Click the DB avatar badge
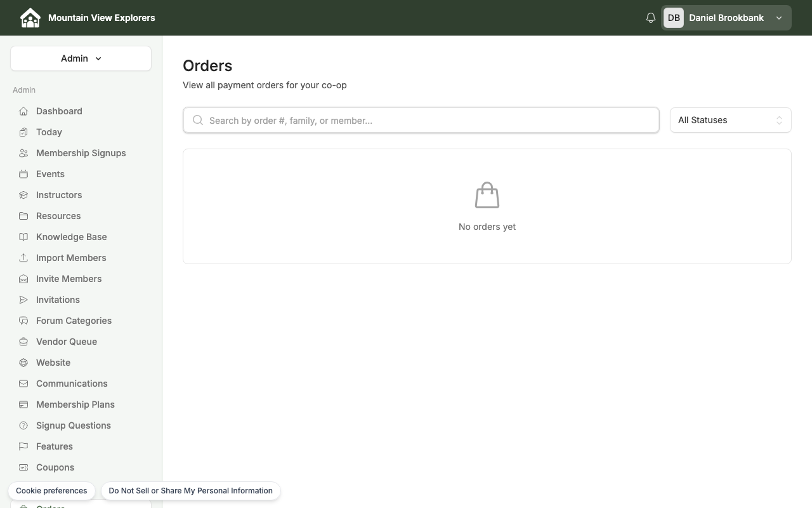Viewport: 812px width, 508px height. click(674, 18)
